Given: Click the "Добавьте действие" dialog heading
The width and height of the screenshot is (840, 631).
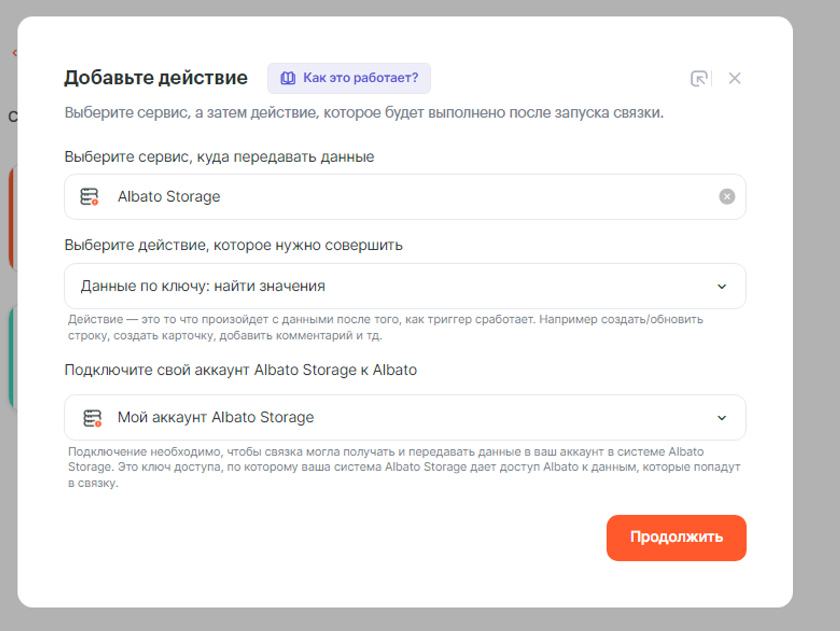Looking at the screenshot, I should pyautogui.click(x=156, y=77).
